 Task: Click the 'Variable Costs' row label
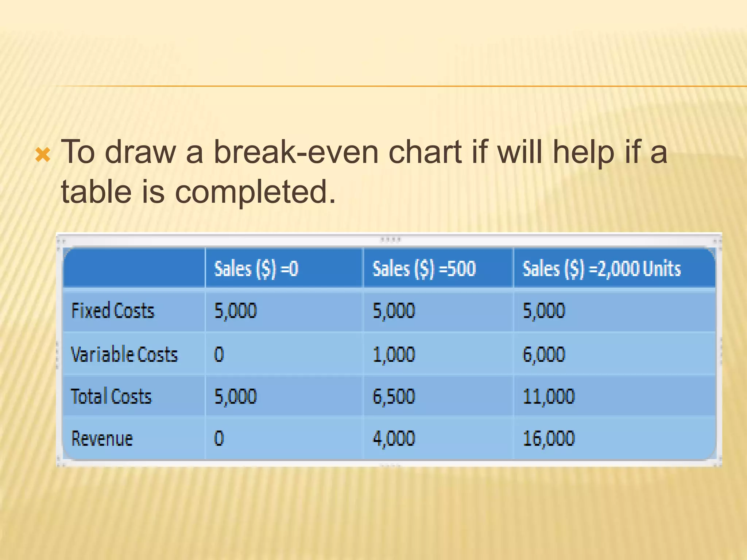coord(124,354)
